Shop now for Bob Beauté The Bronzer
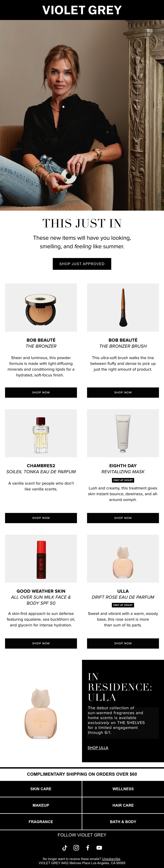The height and width of the screenshot is (868, 164). click(41, 392)
